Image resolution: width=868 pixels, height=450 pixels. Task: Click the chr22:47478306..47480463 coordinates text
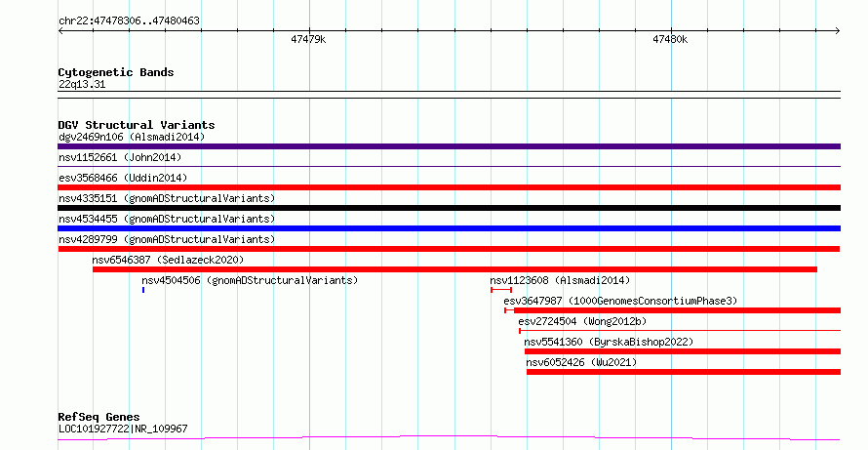(x=129, y=21)
